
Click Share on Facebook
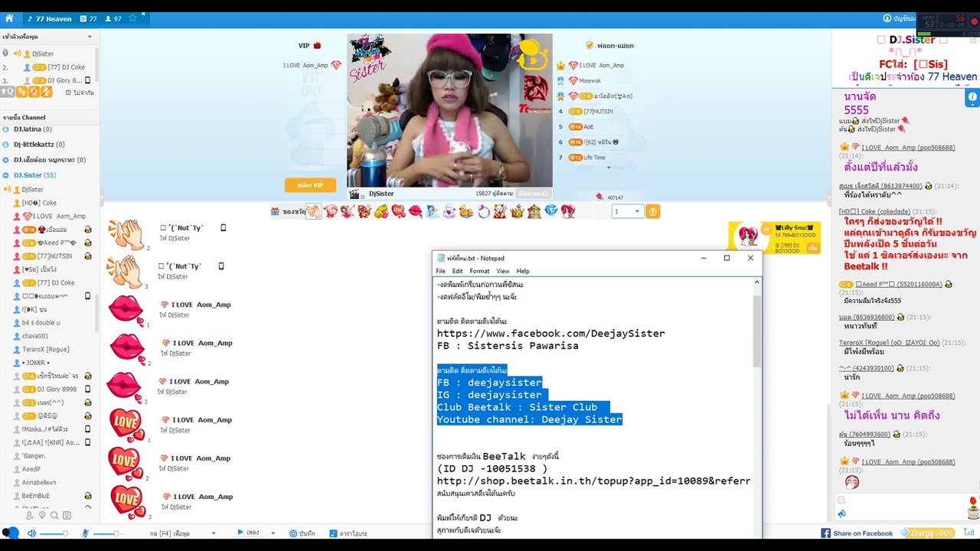click(x=857, y=533)
